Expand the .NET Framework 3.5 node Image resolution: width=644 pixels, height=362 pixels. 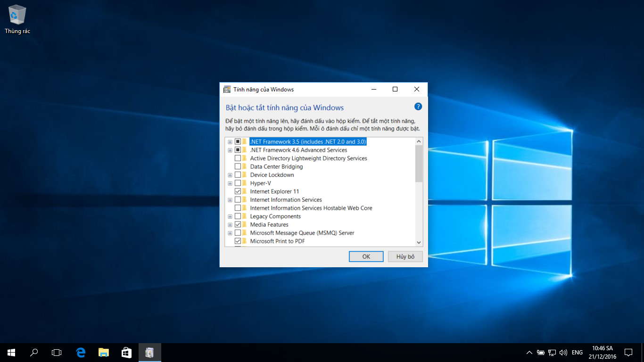[230, 142]
